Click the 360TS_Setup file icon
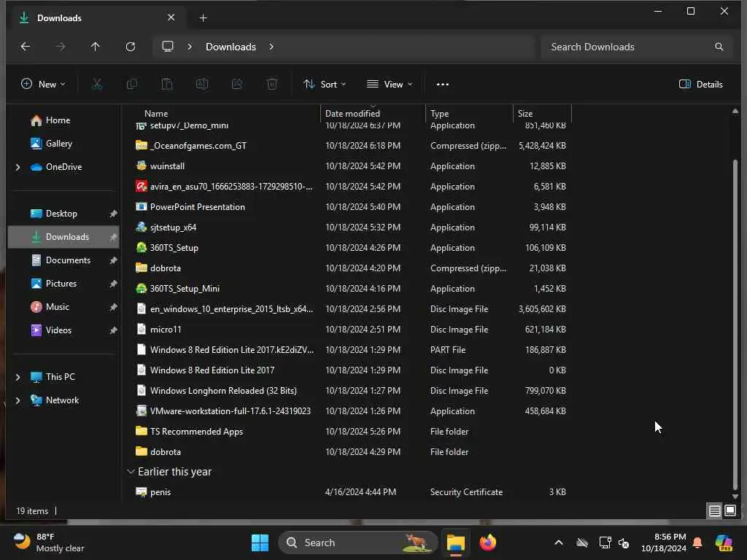747x560 pixels. 141,248
